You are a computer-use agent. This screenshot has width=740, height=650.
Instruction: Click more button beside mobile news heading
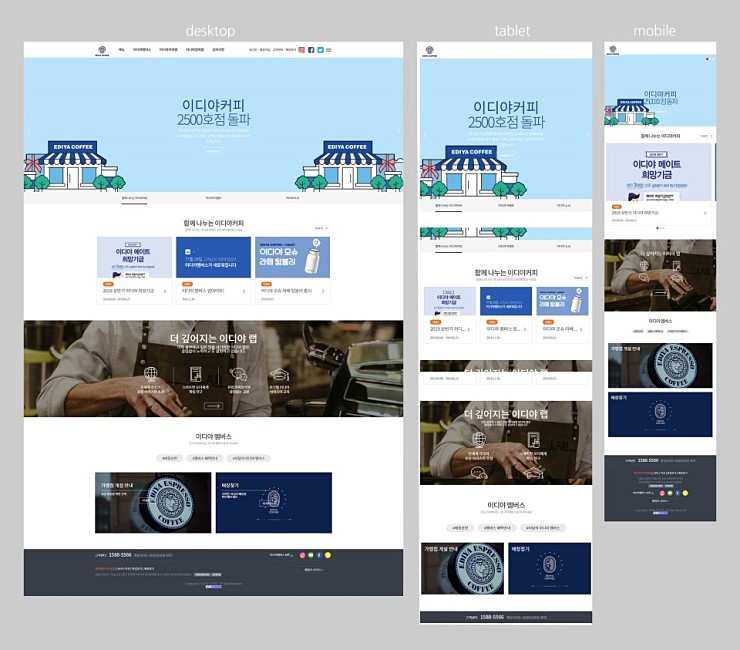(x=706, y=136)
